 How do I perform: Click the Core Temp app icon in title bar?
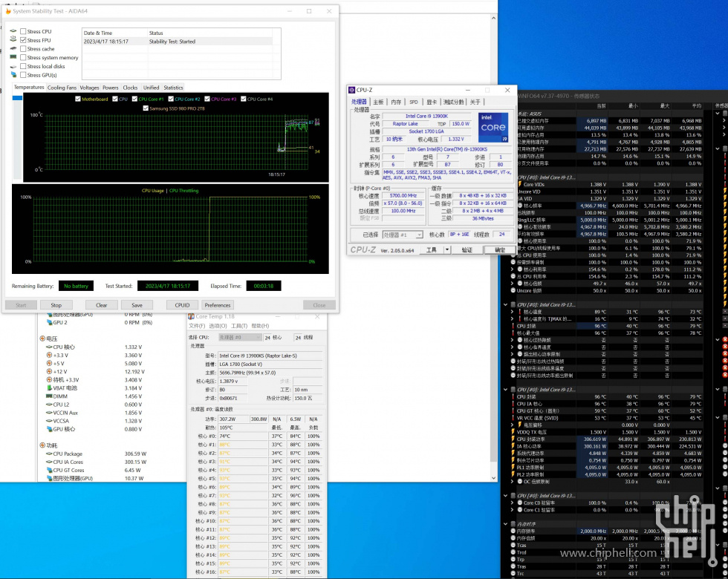pos(191,316)
